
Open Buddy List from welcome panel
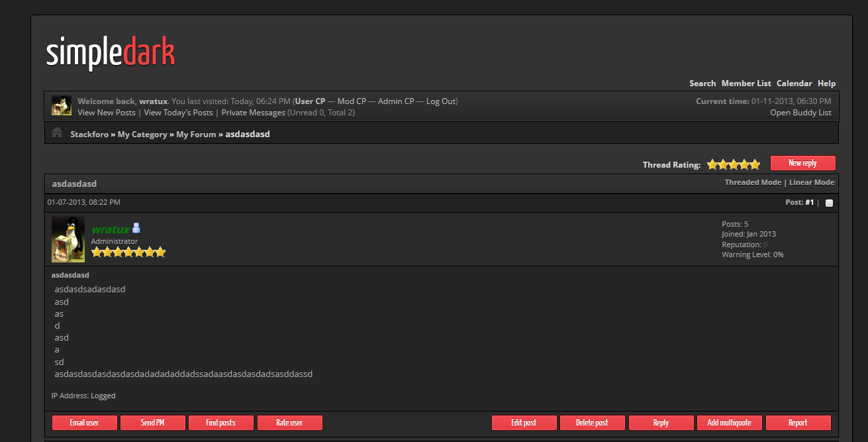click(800, 113)
